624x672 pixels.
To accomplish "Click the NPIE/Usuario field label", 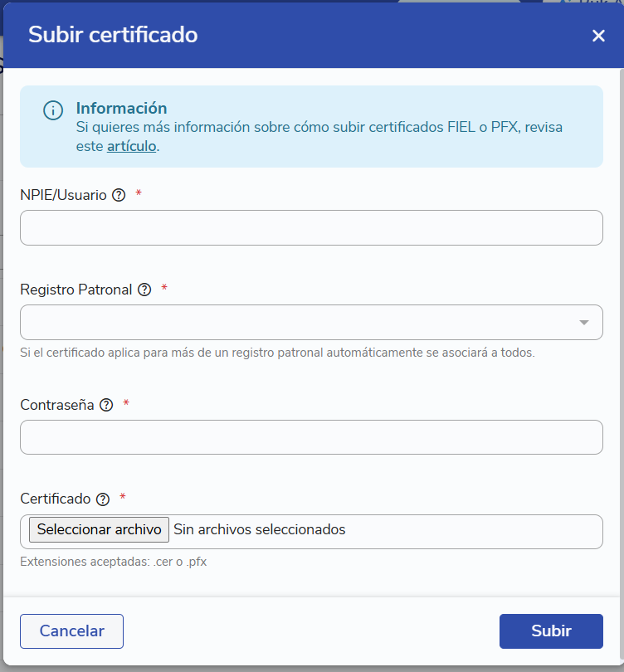I will (63, 195).
